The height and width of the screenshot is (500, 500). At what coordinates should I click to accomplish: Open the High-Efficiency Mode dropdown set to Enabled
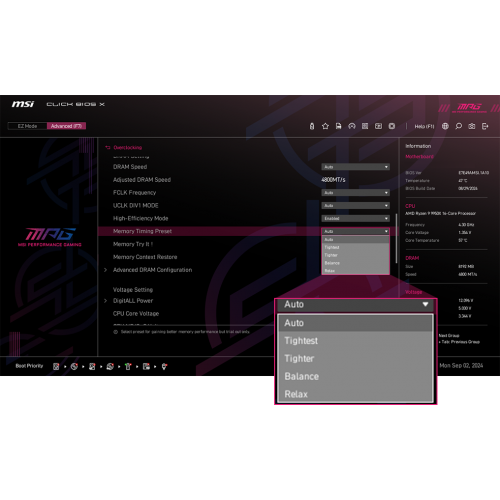tap(355, 218)
